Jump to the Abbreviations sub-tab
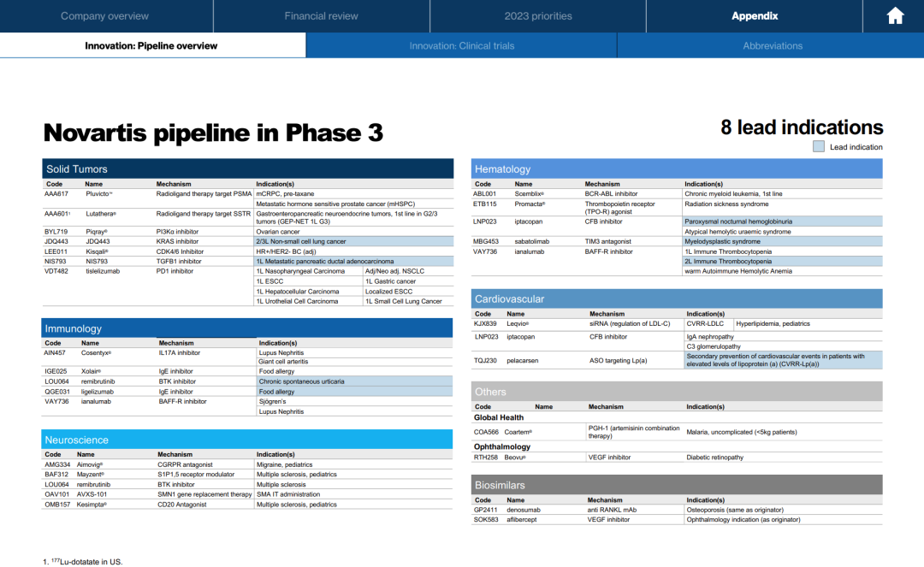The width and height of the screenshot is (924, 567). 773,45
